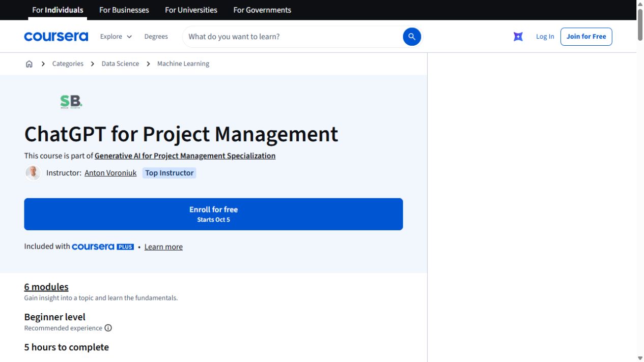Image resolution: width=644 pixels, height=362 pixels.
Task: Open the Machine Learning breadcrumb
Action: pos(183,64)
